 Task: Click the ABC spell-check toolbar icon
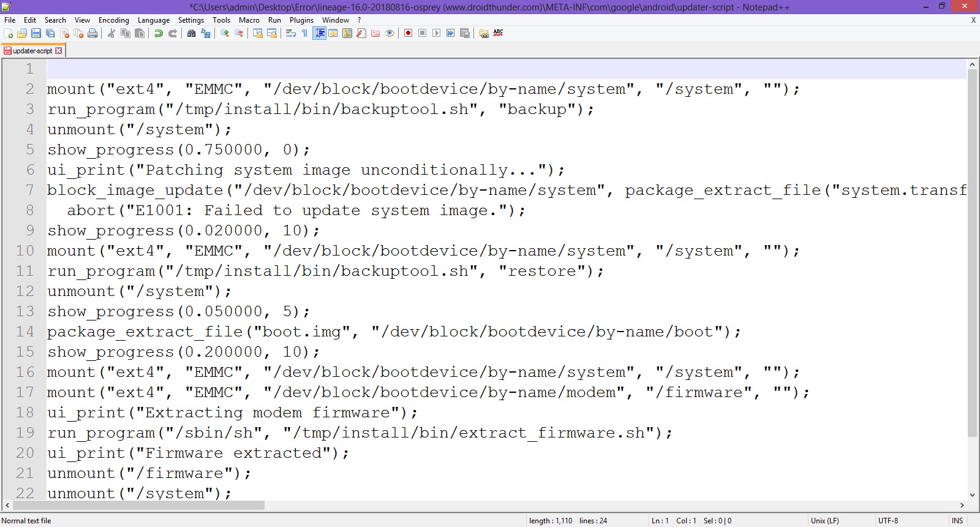click(x=498, y=33)
